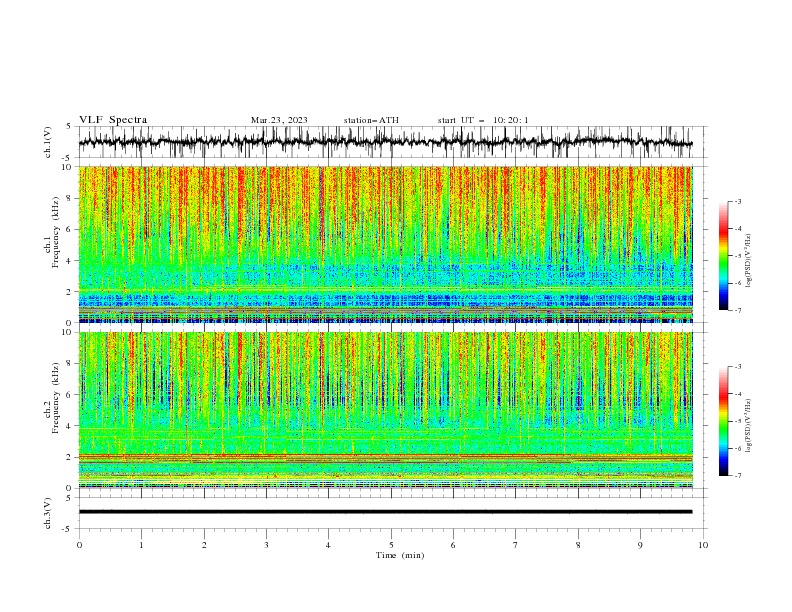The height and width of the screenshot is (612, 792).
Task: Click the "VLF Spectra" title text
Action: (x=113, y=120)
